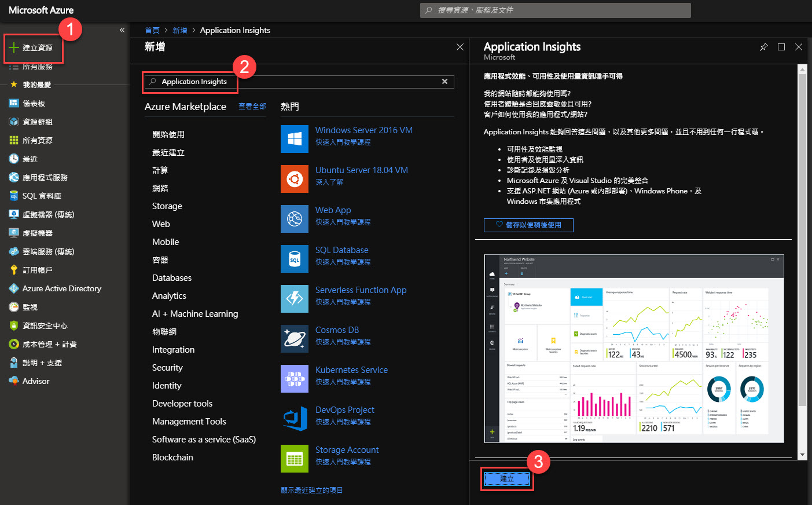This screenshot has height=505, width=812.
Task: Select Analytics marketplace category
Action: point(169,296)
